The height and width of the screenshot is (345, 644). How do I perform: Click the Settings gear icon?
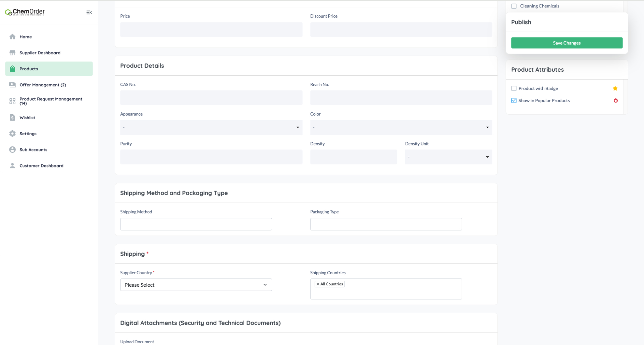click(x=12, y=134)
